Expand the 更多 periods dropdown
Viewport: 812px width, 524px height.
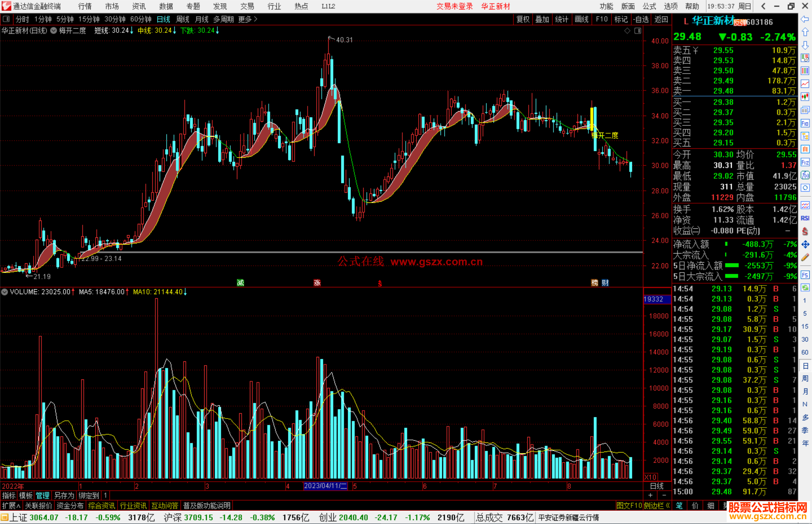pos(247,19)
